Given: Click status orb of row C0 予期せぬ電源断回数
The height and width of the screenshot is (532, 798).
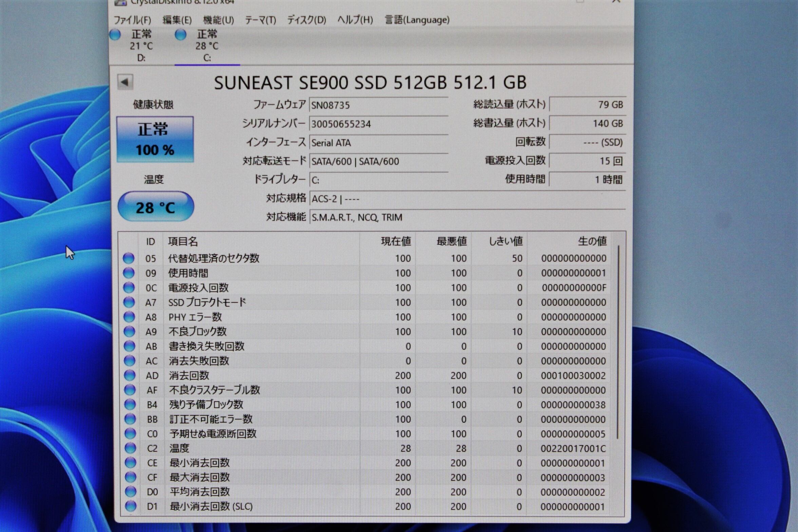Looking at the screenshot, I should coord(130,434).
